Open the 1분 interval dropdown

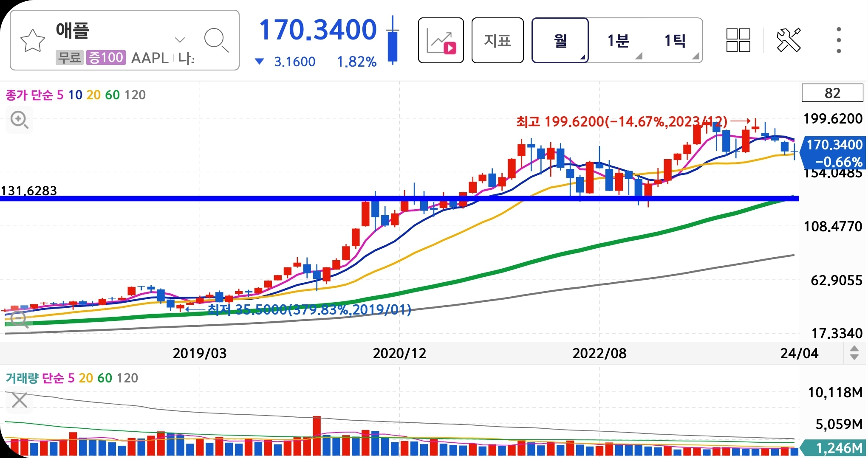618,40
